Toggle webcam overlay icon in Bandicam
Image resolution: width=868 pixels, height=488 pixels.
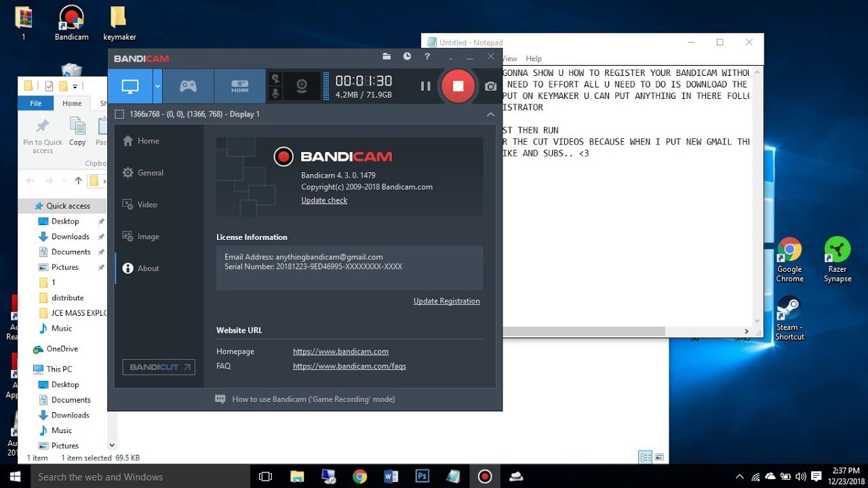pos(302,86)
